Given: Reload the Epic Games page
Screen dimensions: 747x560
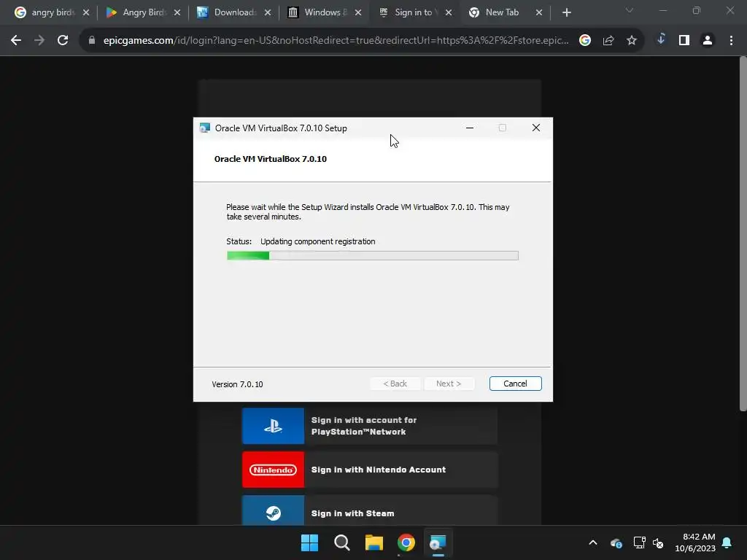Looking at the screenshot, I should [x=63, y=41].
